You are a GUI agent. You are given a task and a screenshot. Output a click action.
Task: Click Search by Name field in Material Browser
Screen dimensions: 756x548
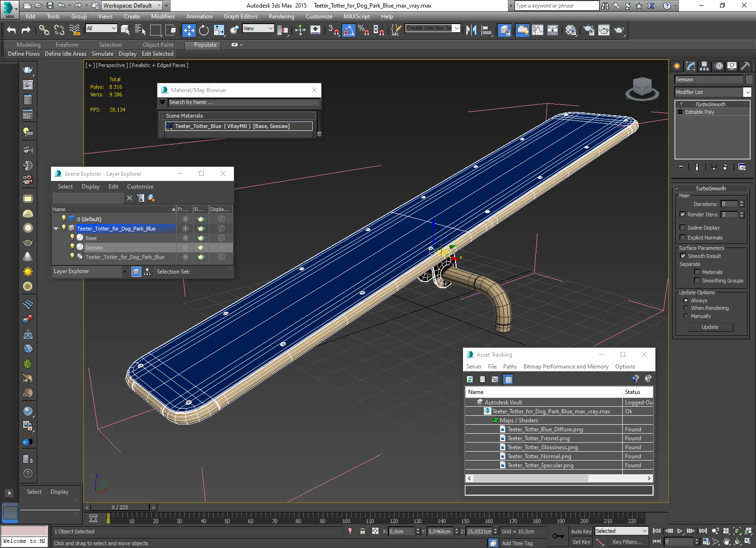(243, 102)
